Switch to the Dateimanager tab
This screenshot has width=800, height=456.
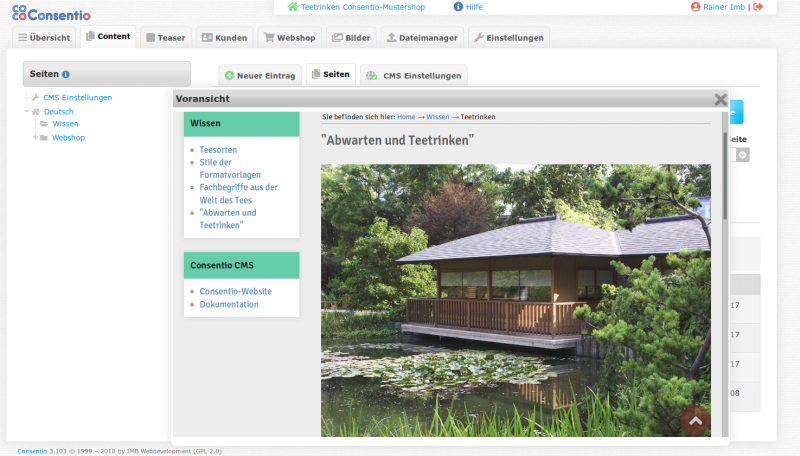click(421, 38)
